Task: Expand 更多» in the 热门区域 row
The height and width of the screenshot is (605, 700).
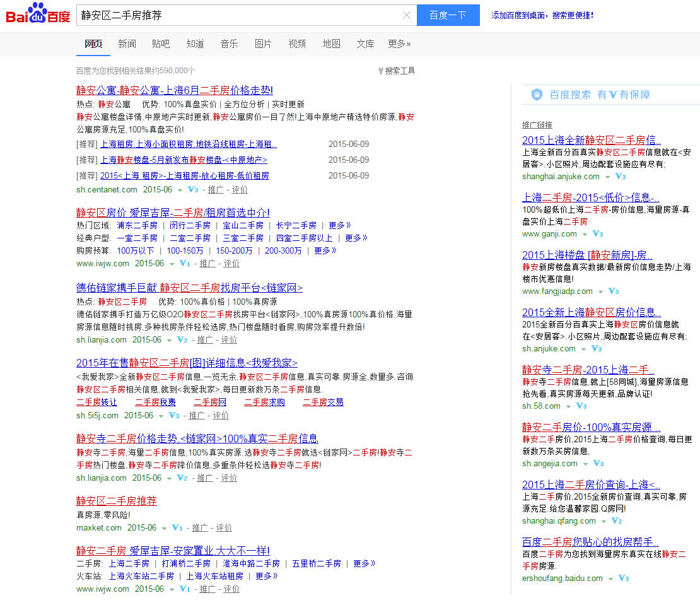Action: 339,225
